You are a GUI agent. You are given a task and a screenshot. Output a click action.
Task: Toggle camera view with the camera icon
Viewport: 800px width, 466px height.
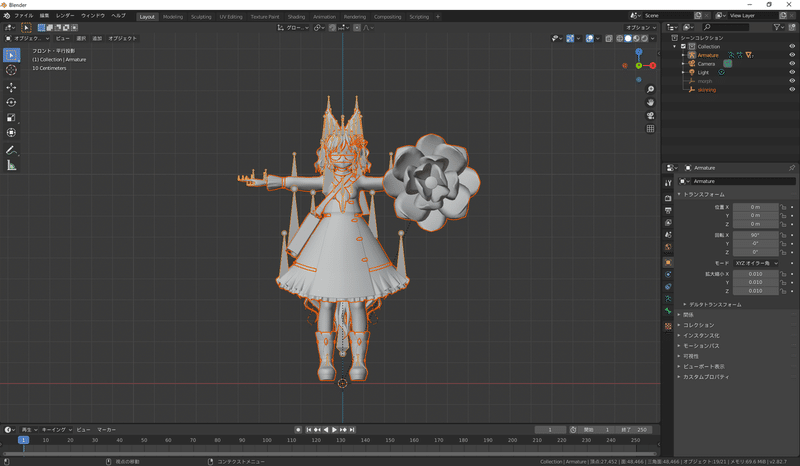coord(650,115)
